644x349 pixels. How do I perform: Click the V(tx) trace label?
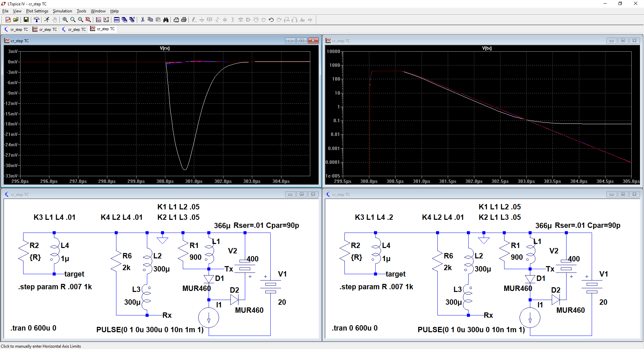(487, 48)
